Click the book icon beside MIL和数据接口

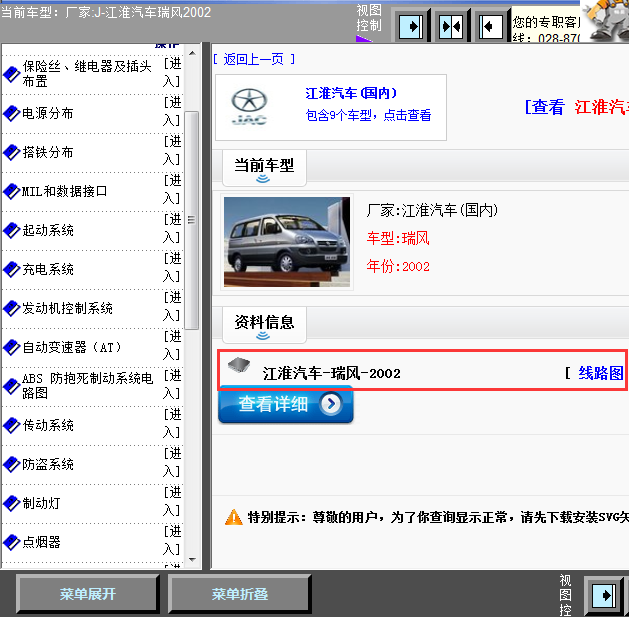click(x=11, y=191)
